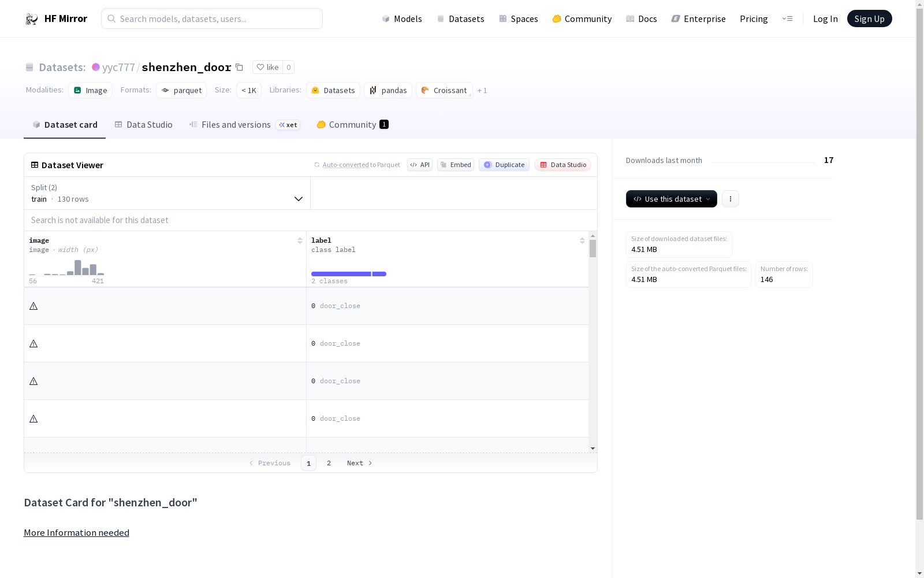The width and height of the screenshot is (924, 578).
Task: Click the Datasets: breadcrumb label
Action: click(62, 67)
